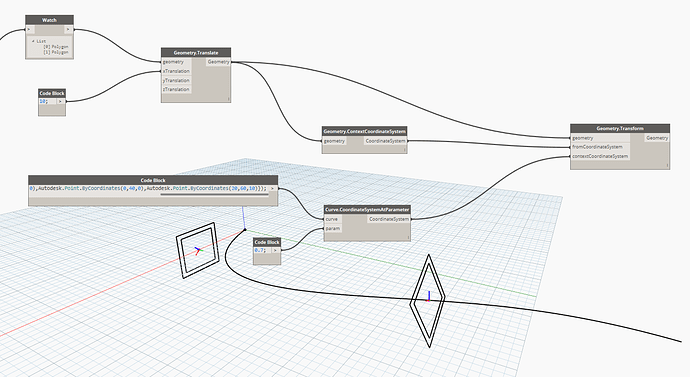Select the Code Block header with value 10
The width and height of the screenshot is (690, 377).
(52, 93)
